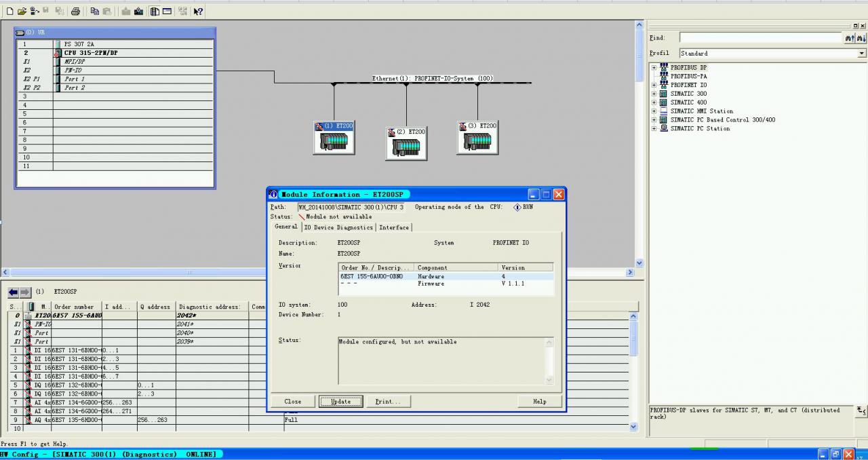Image resolution: width=868 pixels, height=460 pixels.
Task: Click the station view horizontal scrollbar
Action: click(x=317, y=272)
